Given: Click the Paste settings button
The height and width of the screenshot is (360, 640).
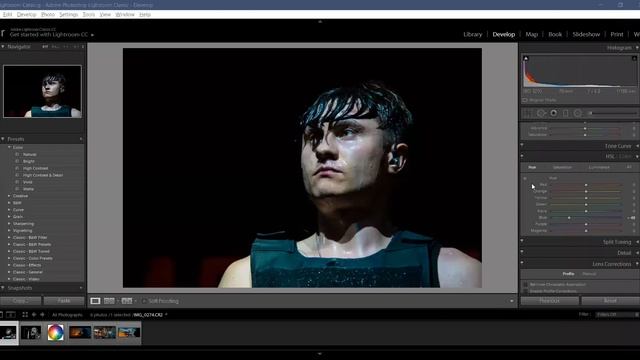Looking at the screenshot, I should coord(64,301).
